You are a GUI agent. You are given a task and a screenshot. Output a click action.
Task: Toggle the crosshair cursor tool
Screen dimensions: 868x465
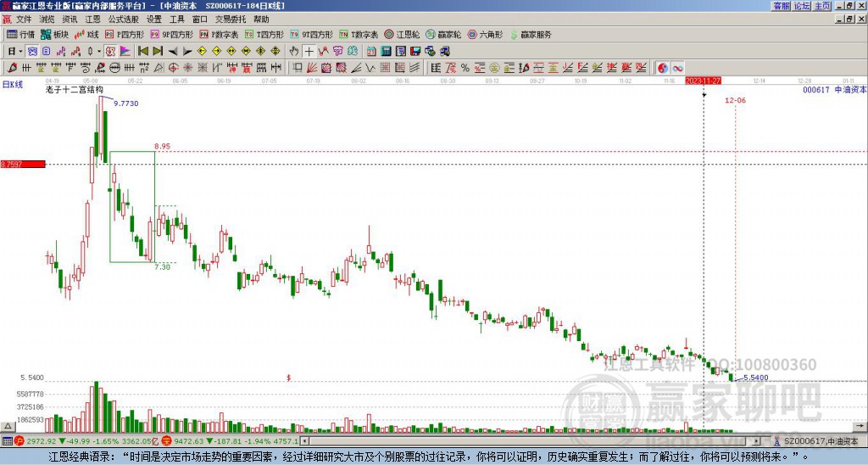[309, 52]
